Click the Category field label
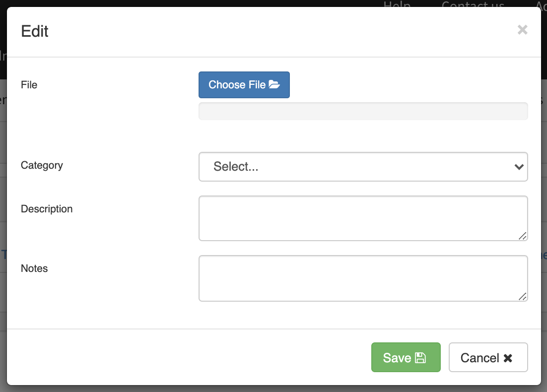547x392 pixels. [42, 165]
